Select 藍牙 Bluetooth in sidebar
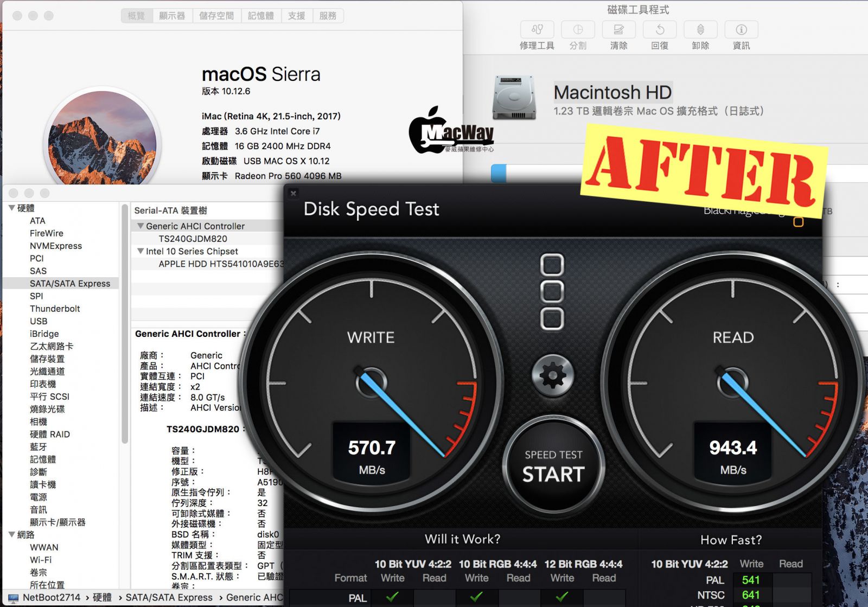 click(x=38, y=446)
